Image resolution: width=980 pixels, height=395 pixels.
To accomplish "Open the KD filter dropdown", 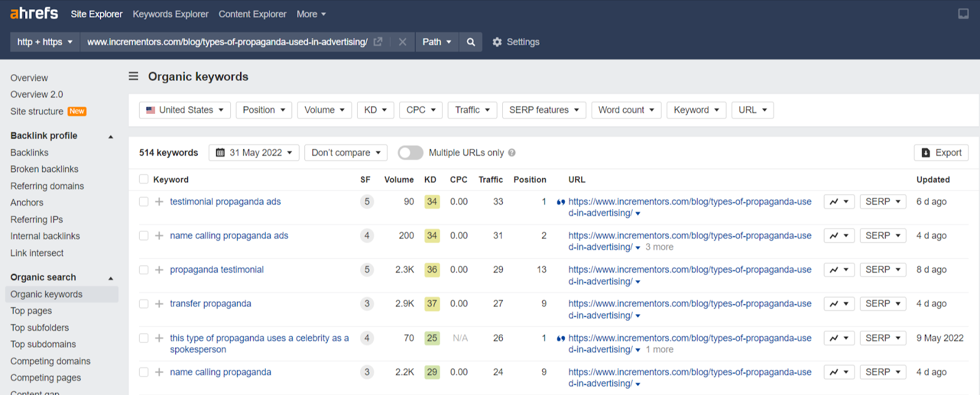I will tap(375, 110).
